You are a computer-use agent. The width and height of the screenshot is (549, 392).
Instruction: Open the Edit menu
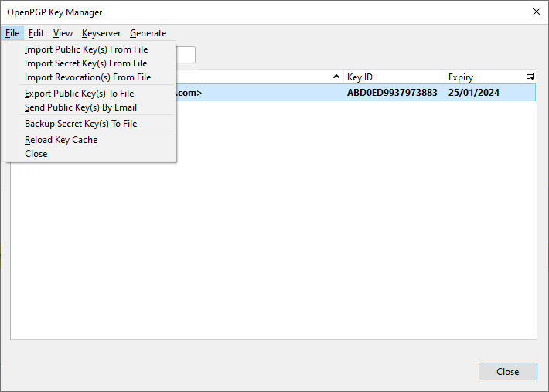coord(36,33)
